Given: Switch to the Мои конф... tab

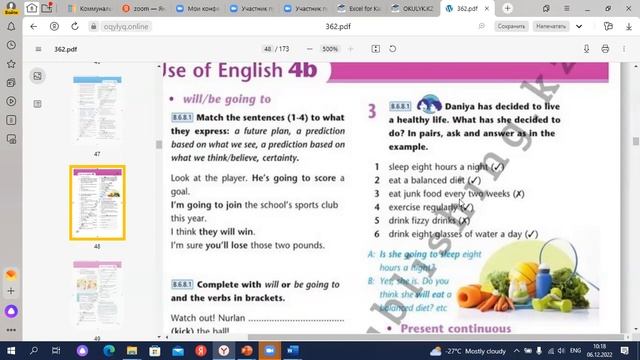Looking at the screenshot, I should tap(198, 8).
